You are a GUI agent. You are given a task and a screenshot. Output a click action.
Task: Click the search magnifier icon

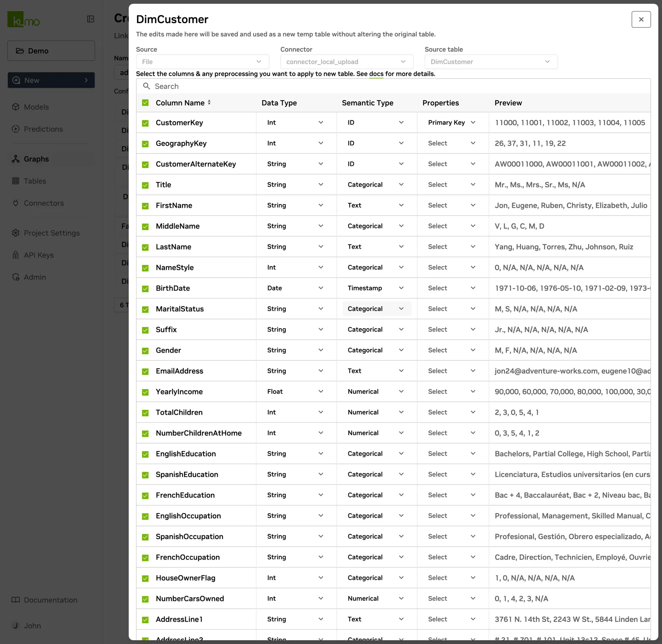point(146,86)
